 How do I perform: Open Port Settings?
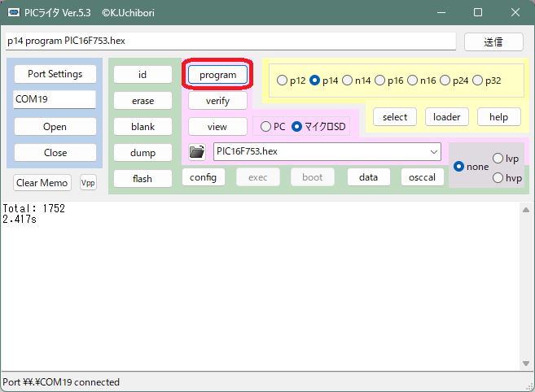(x=55, y=74)
